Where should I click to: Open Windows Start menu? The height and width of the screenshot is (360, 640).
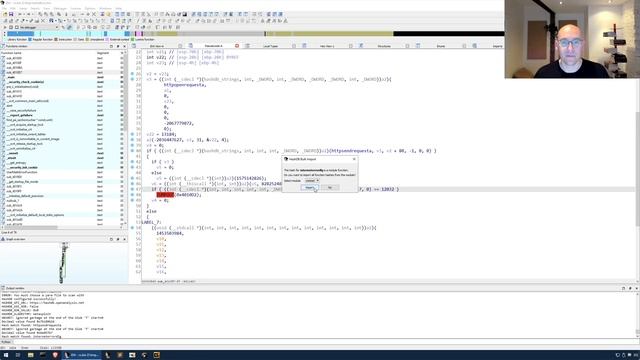(x=6, y=355)
